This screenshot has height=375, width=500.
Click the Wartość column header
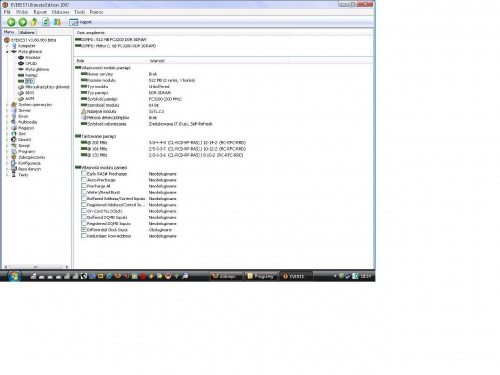219,61
